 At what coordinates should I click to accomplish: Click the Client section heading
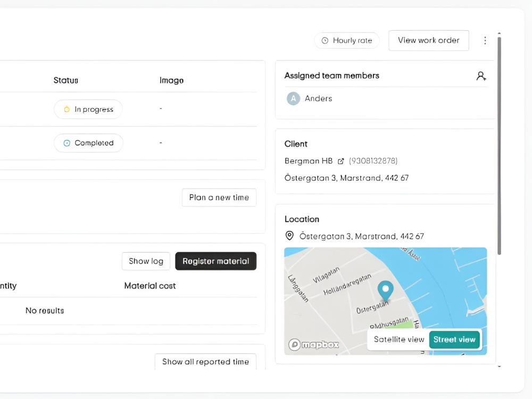(296, 144)
